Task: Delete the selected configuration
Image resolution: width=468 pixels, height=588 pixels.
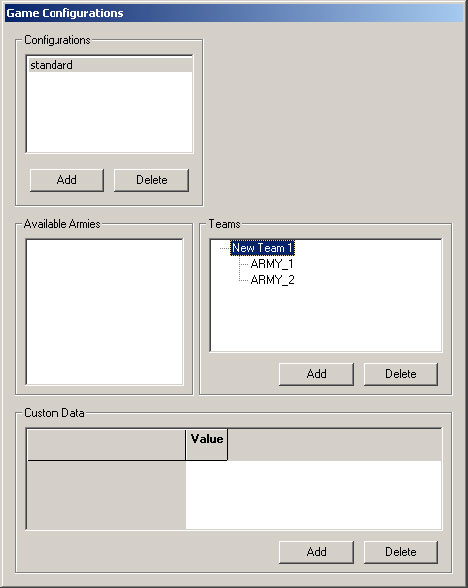Action: click(x=152, y=180)
